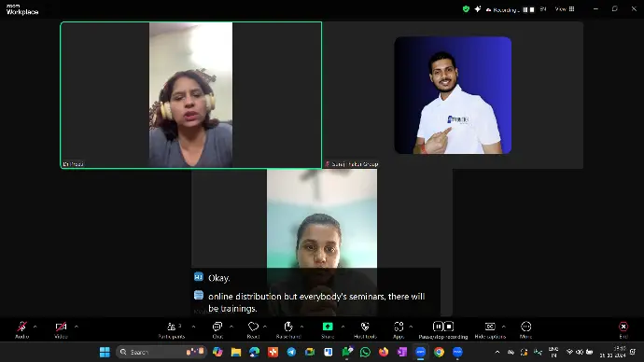The image size is (644, 362).
Task: Click the Raise hand icon
Action: [288, 329]
